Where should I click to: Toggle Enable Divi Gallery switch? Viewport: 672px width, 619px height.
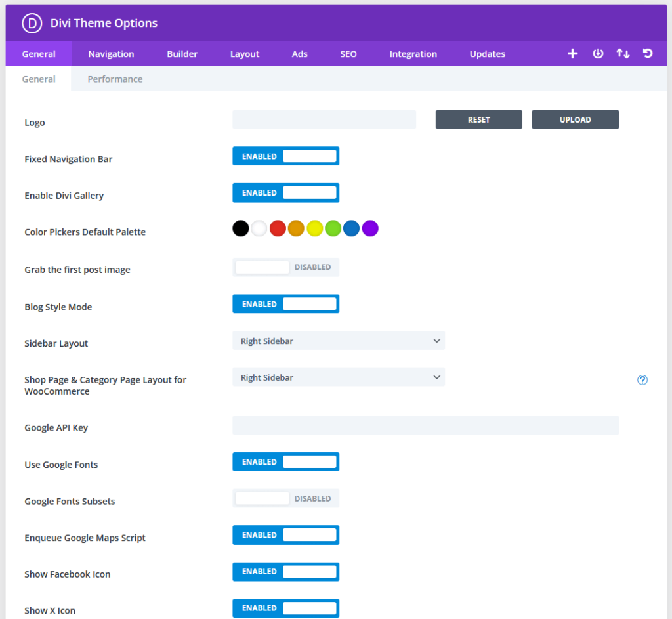coord(286,192)
